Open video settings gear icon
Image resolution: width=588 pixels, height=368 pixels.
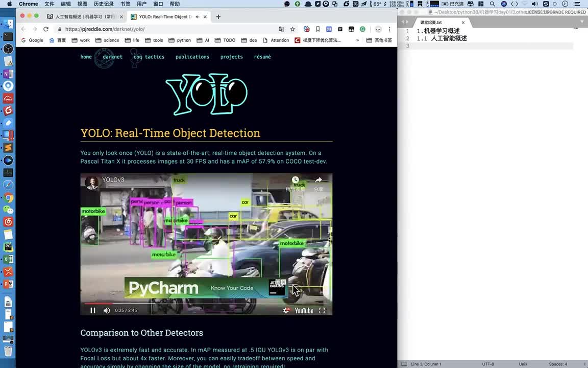point(286,310)
